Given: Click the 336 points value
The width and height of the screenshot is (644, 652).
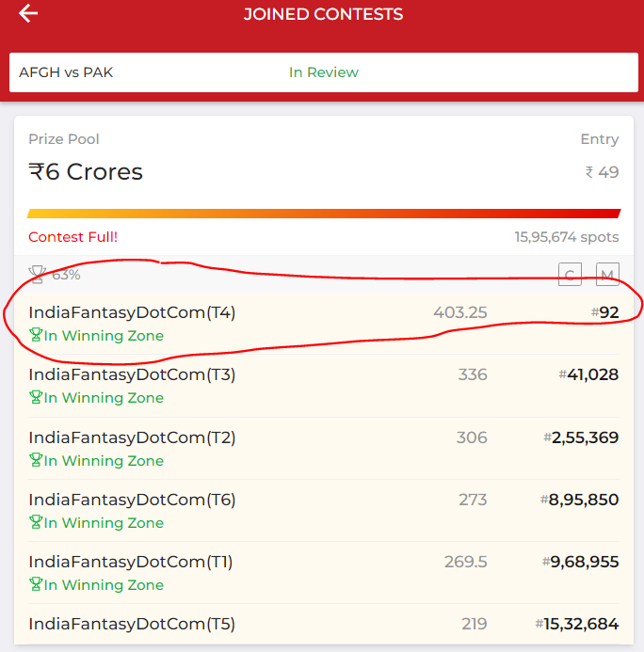Looking at the screenshot, I should [473, 374].
